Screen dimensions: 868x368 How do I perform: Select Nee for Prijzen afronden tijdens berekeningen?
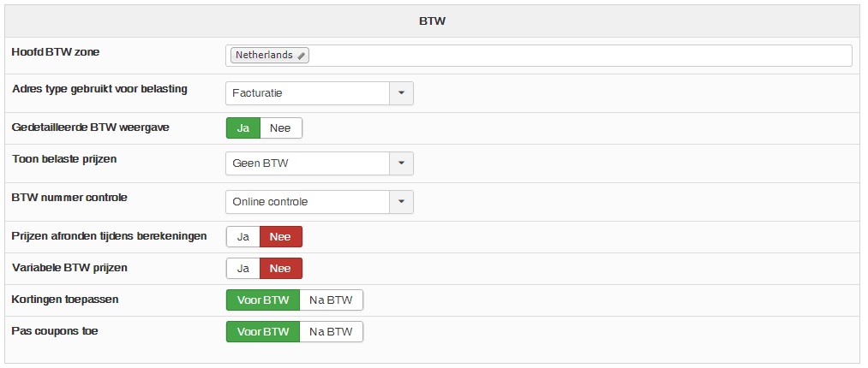pyautogui.click(x=280, y=237)
